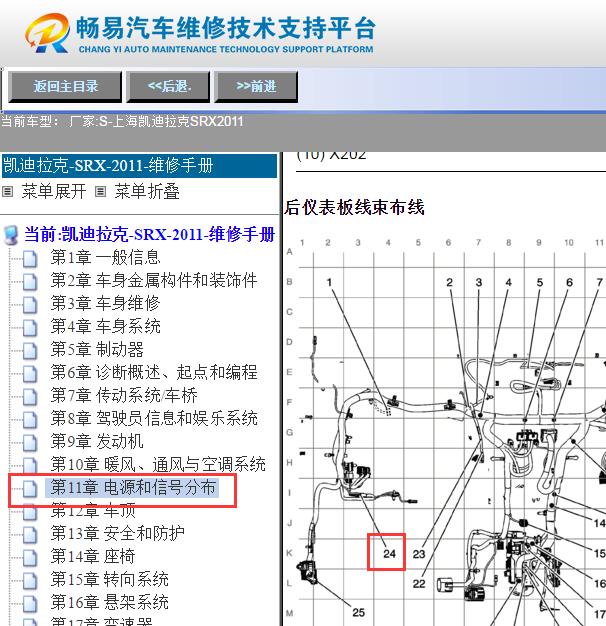Viewport: 606px width, 626px height.
Task: Expand all menus via 菜单展开
Action: (x=53, y=192)
